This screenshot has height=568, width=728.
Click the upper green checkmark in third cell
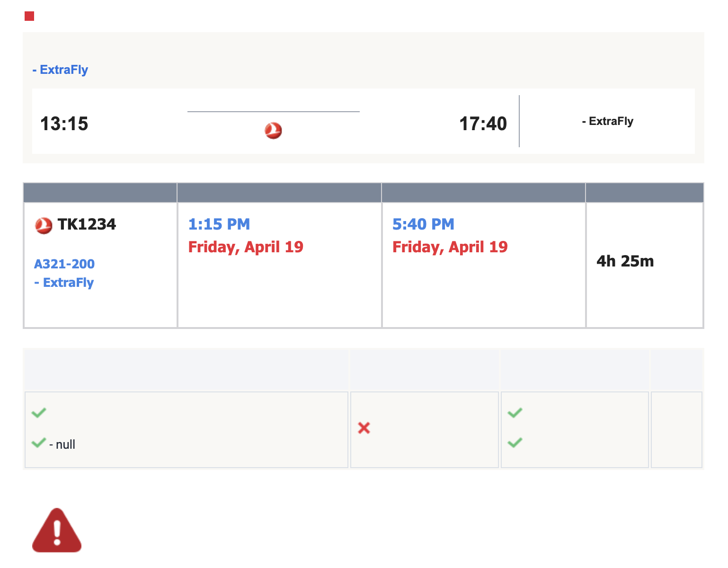515,413
